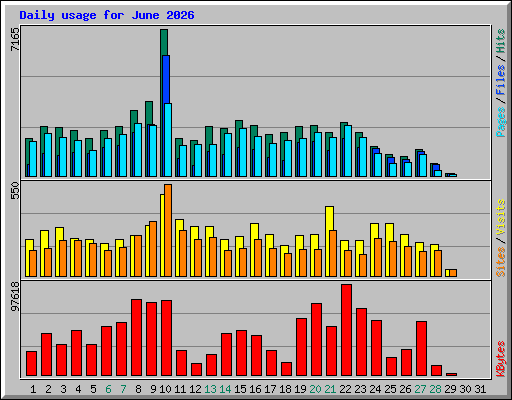
Task: Click the cyan "Pages" legend label
Action: (500, 122)
